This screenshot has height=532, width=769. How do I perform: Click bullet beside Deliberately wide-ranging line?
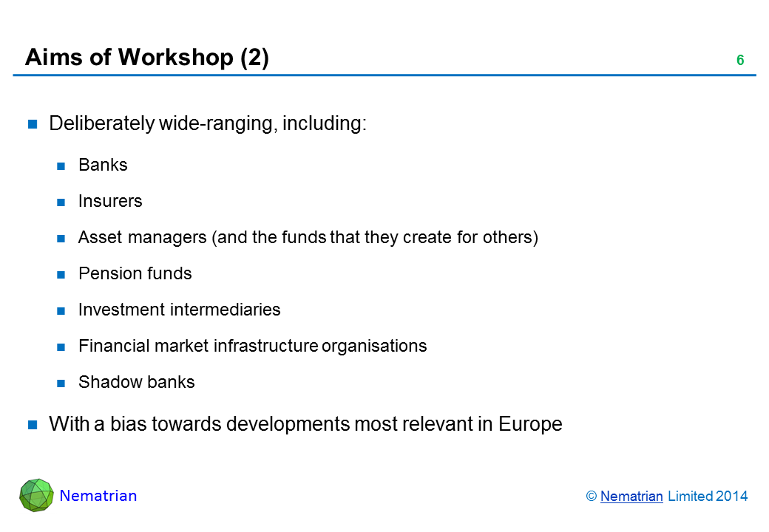pos(33,124)
